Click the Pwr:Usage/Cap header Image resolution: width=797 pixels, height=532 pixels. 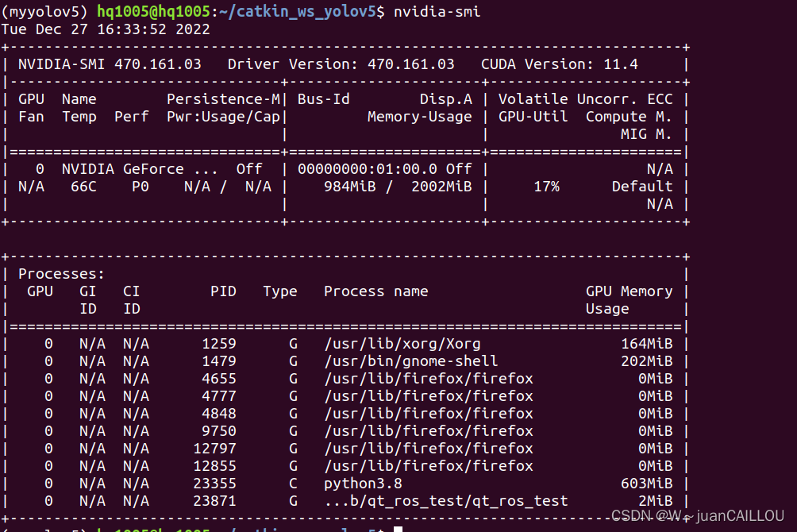(223, 117)
